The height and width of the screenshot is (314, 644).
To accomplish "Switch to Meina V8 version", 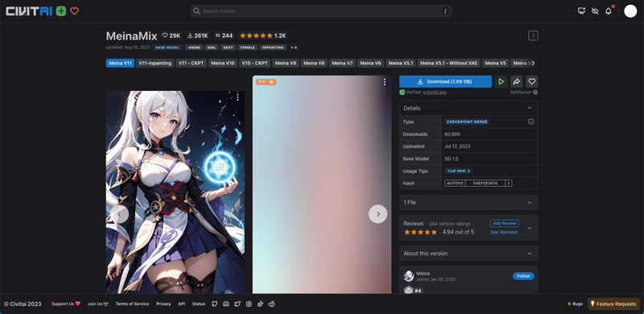I will pyautogui.click(x=314, y=64).
